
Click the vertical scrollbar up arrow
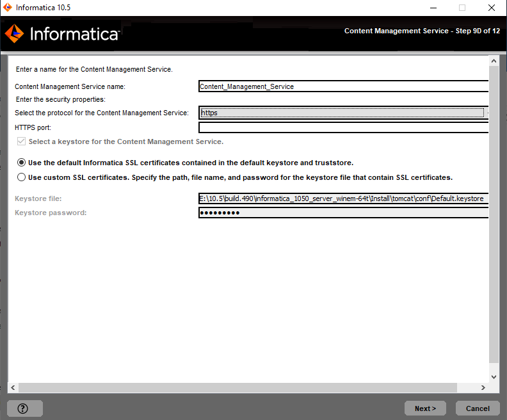click(x=494, y=61)
